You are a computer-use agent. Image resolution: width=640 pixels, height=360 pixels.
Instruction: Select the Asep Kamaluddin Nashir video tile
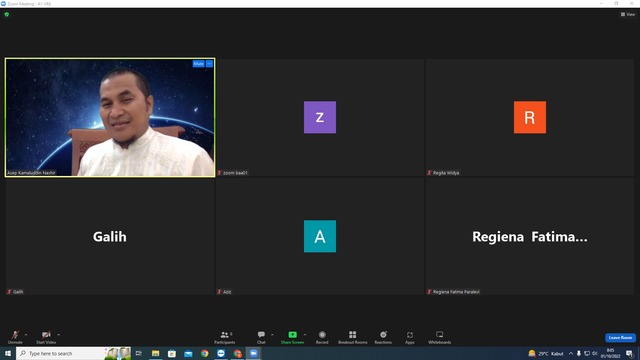[110, 117]
